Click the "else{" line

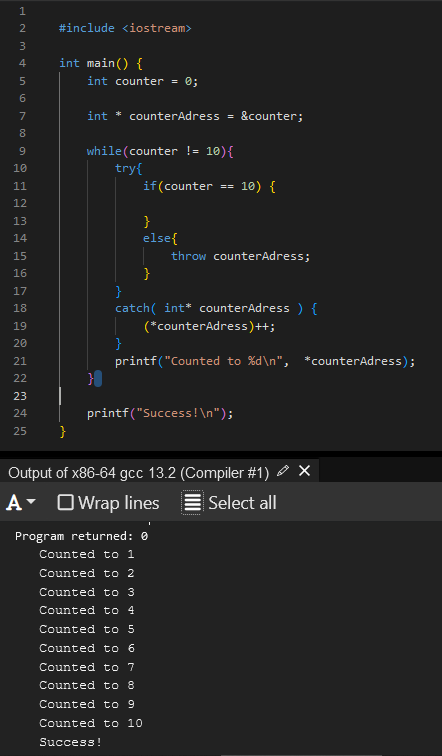pyautogui.click(x=161, y=238)
